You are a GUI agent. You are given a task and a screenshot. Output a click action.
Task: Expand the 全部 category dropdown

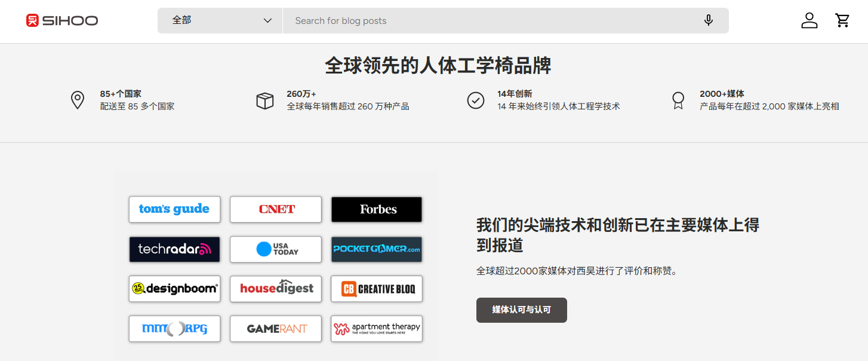pyautogui.click(x=220, y=21)
